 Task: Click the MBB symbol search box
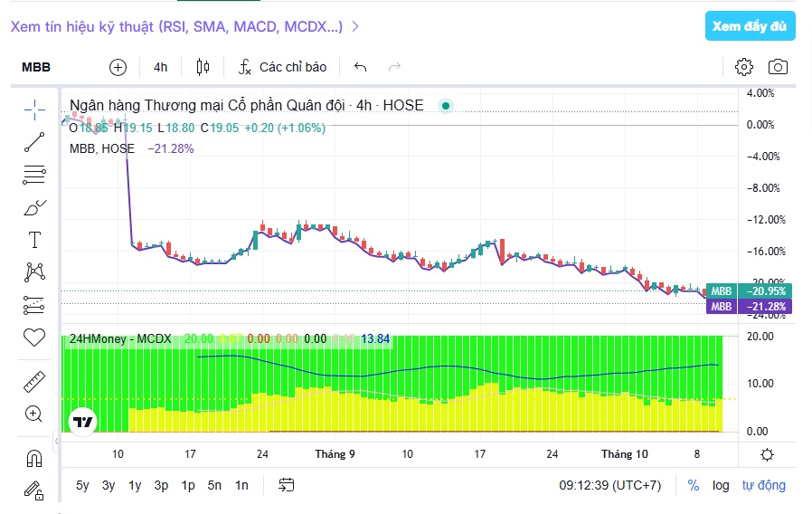[x=36, y=67]
